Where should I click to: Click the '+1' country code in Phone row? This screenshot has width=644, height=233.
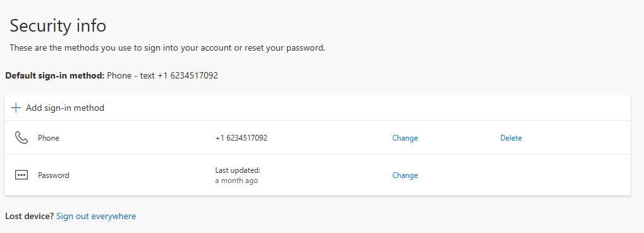(x=219, y=138)
